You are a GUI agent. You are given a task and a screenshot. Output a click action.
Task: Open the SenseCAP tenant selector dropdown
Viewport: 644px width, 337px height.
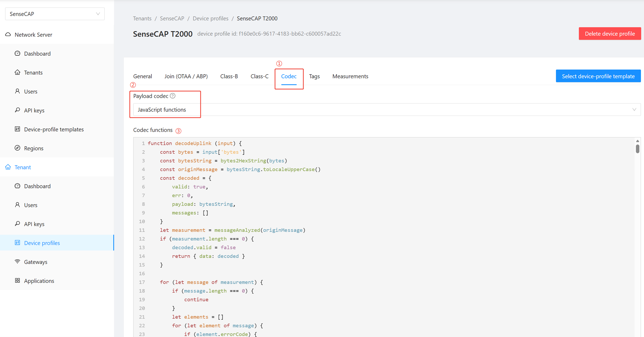[x=55, y=14]
